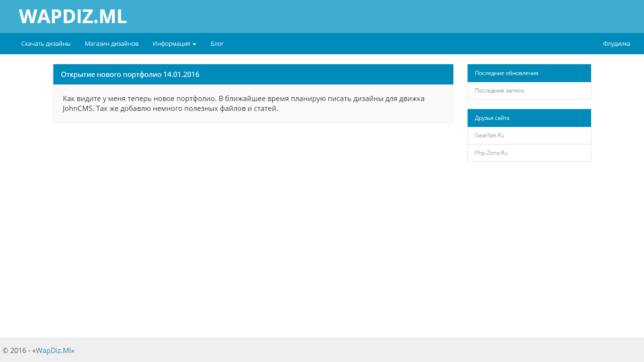The width and height of the screenshot is (644, 362).
Task: Go to Магазин дизайнов
Action: pos(112,44)
